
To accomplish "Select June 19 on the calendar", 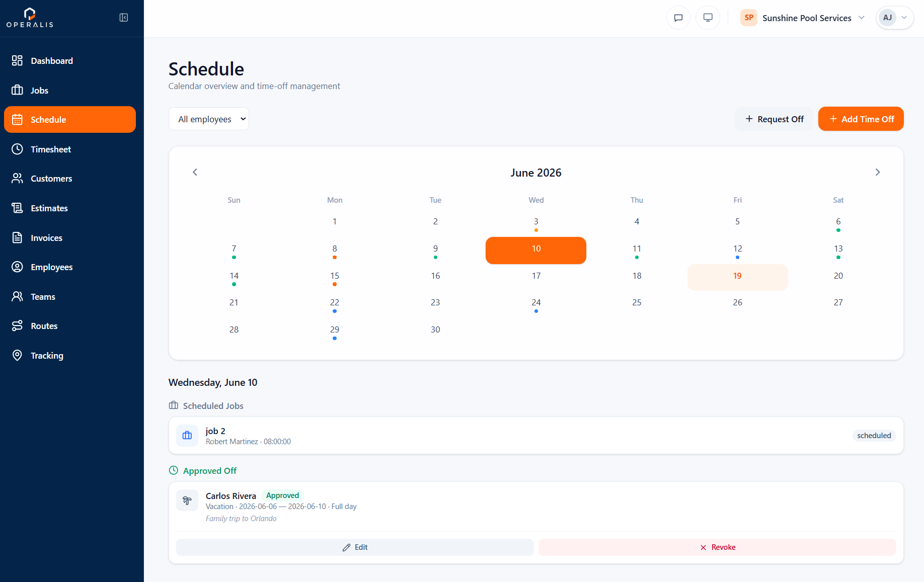I will pos(737,277).
